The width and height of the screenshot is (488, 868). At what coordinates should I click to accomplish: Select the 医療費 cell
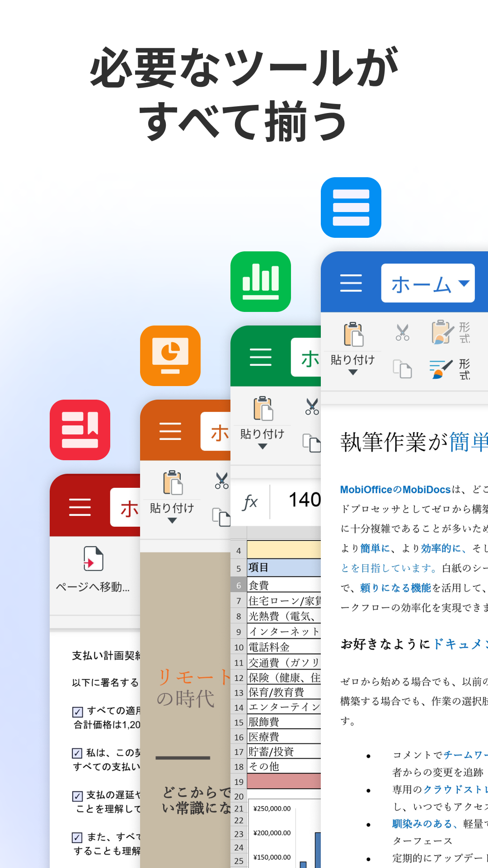click(x=284, y=737)
